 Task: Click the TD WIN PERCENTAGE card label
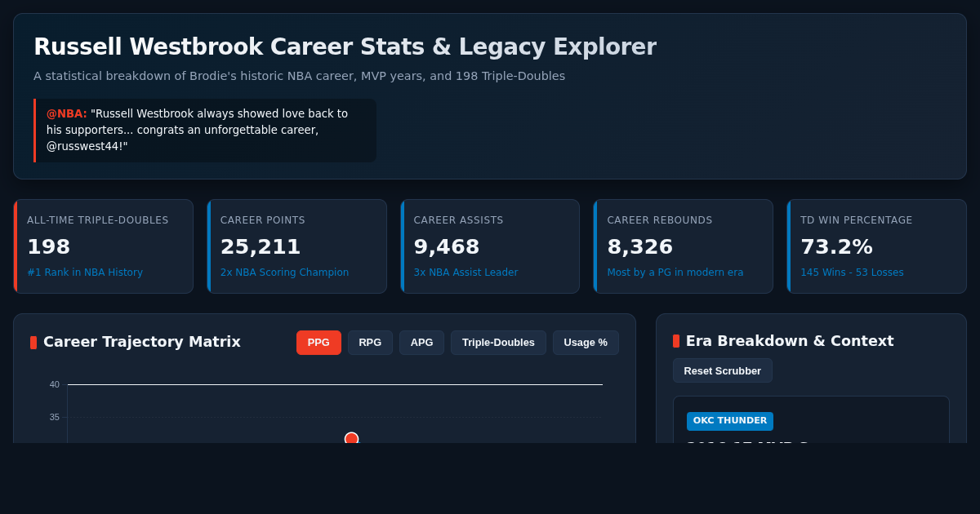857,220
